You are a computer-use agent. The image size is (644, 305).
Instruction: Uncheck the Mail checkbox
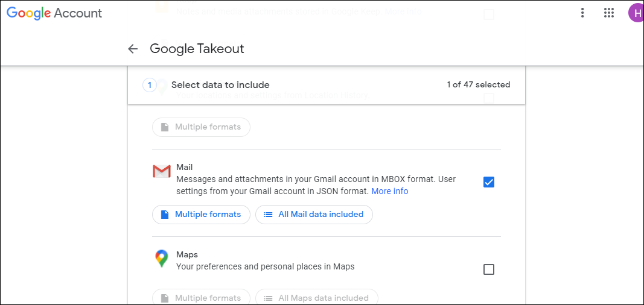click(489, 182)
